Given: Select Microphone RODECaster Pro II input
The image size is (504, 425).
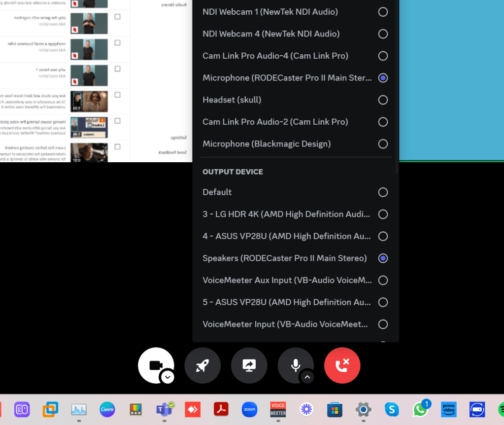Looking at the screenshot, I should pyautogui.click(x=295, y=78).
